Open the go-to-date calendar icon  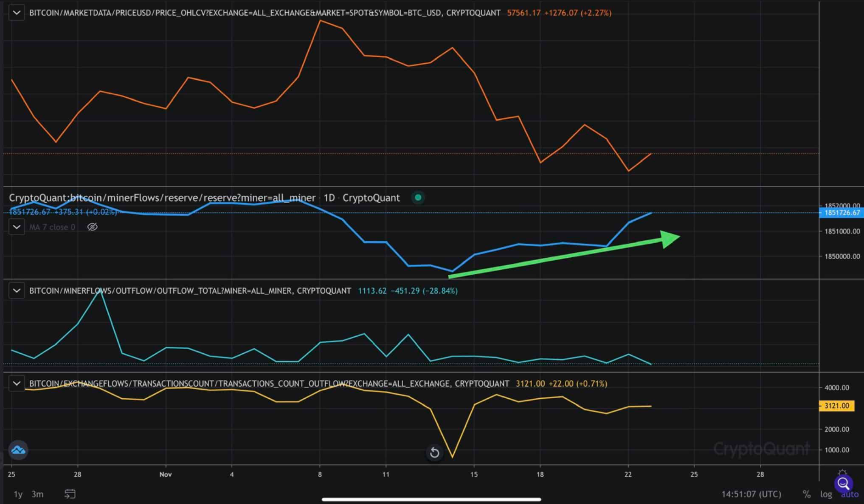click(x=70, y=494)
